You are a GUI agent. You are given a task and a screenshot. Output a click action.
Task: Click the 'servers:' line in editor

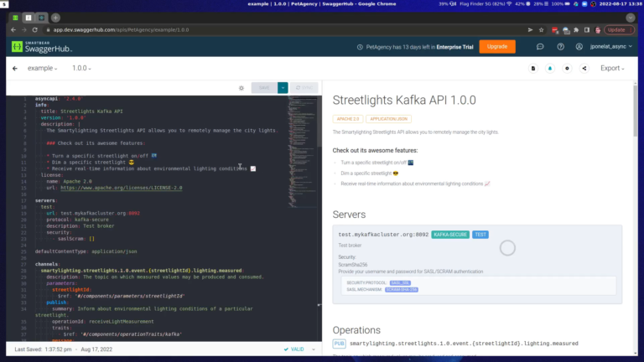[x=46, y=201]
